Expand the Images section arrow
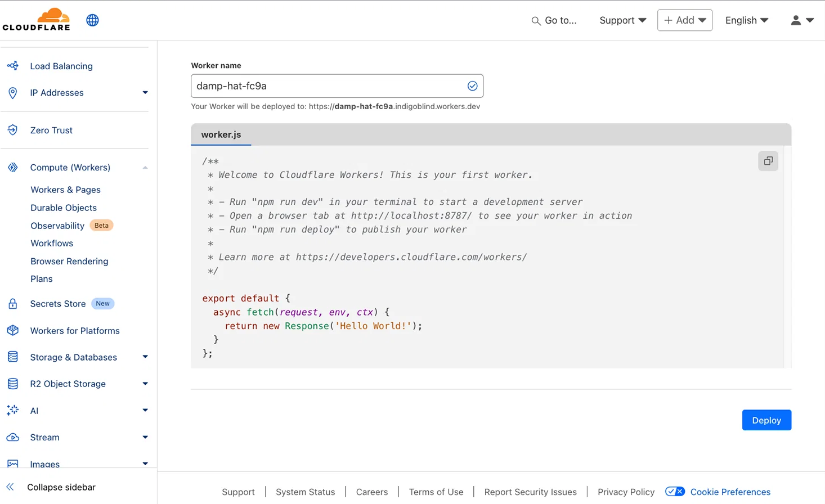The height and width of the screenshot is (504, 825). click(145, 464)
